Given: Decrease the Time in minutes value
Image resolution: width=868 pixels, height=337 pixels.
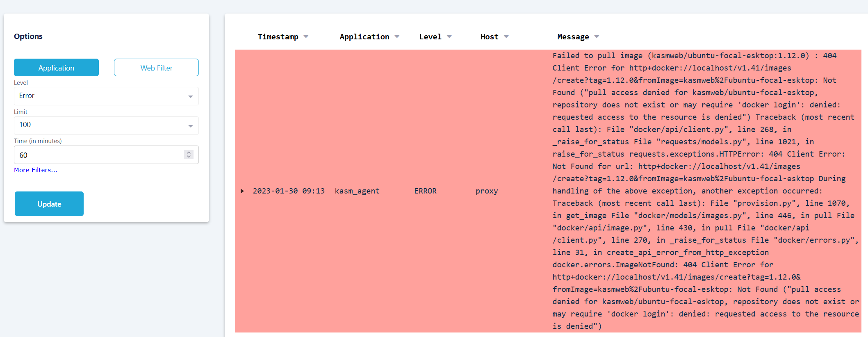Looking at the screenshot, I should point(189,157).
